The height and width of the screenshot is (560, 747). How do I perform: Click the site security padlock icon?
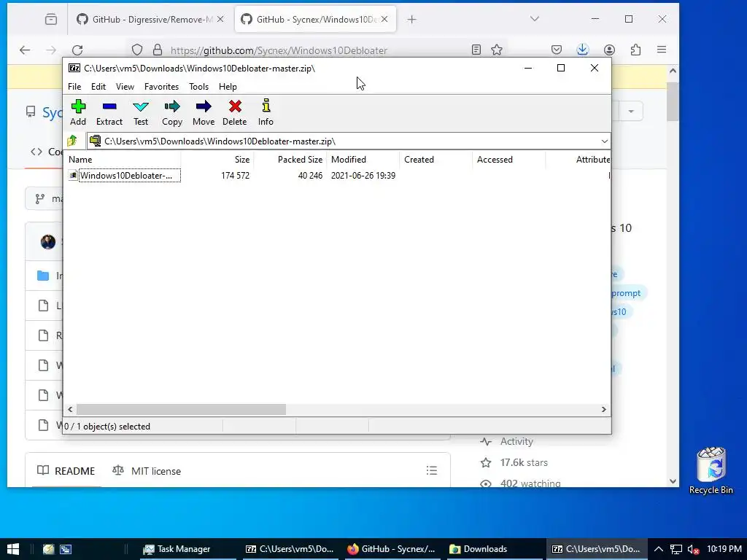(158, 50)
